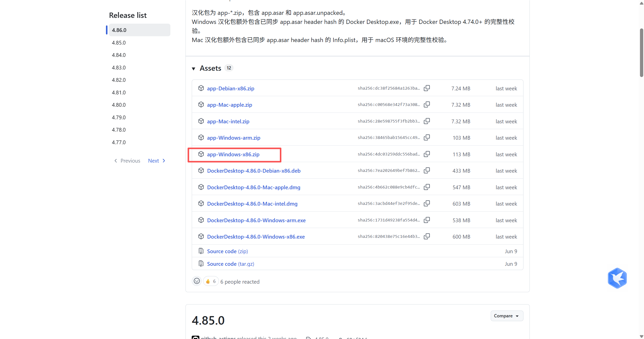Copy sha256 hash for app-Windows-arm.zip
The image size is (644, 339).
427,137
